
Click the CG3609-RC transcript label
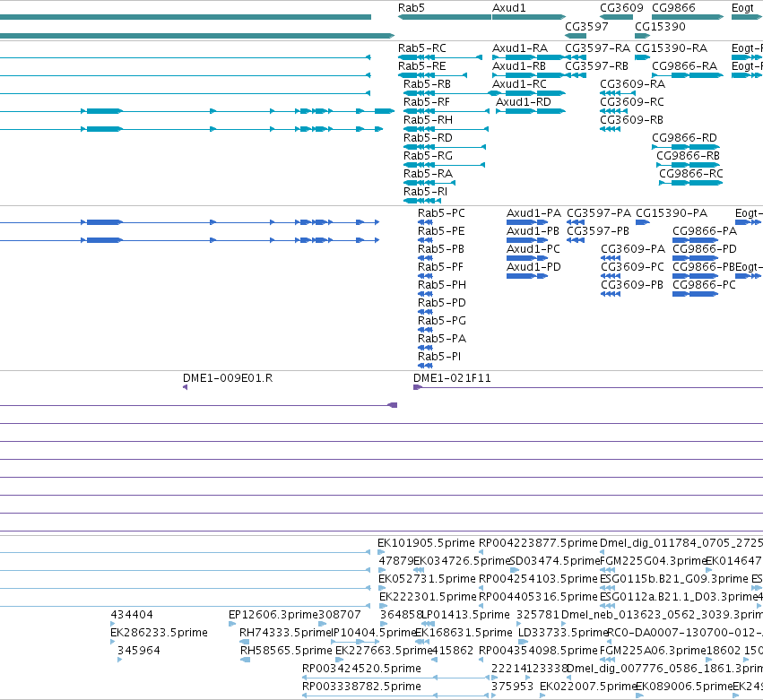tap(632, 102)
